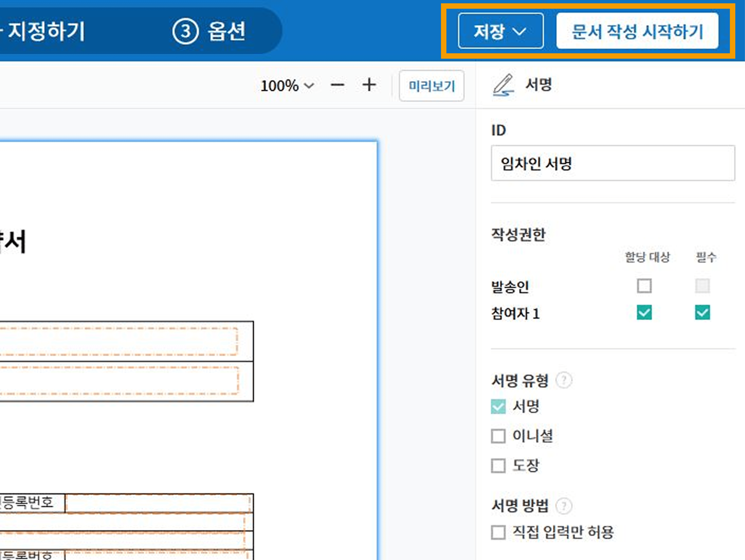Click 문서 작성 시작하기 button
745x560 pixels.
click(x=637, y=31)
